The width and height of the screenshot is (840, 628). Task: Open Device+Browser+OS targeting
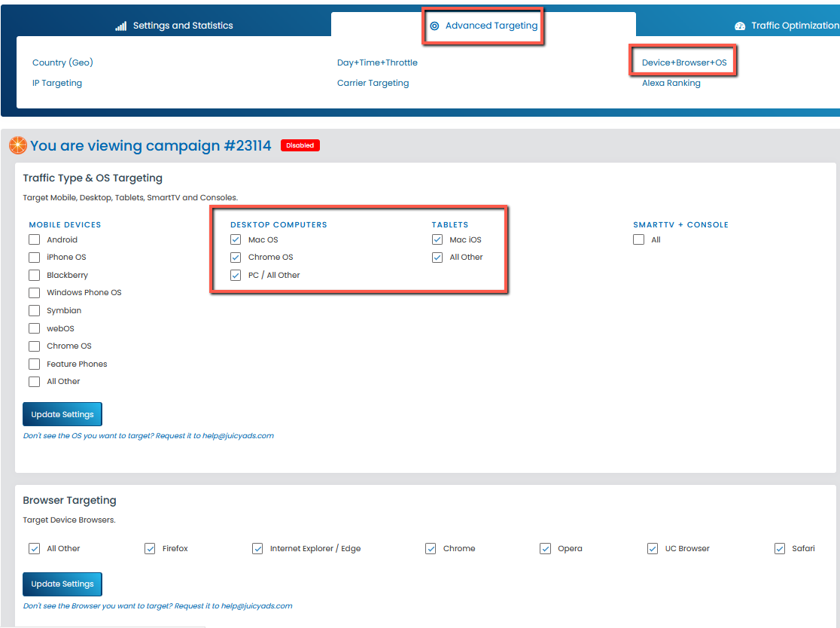[x=684, y=62]
